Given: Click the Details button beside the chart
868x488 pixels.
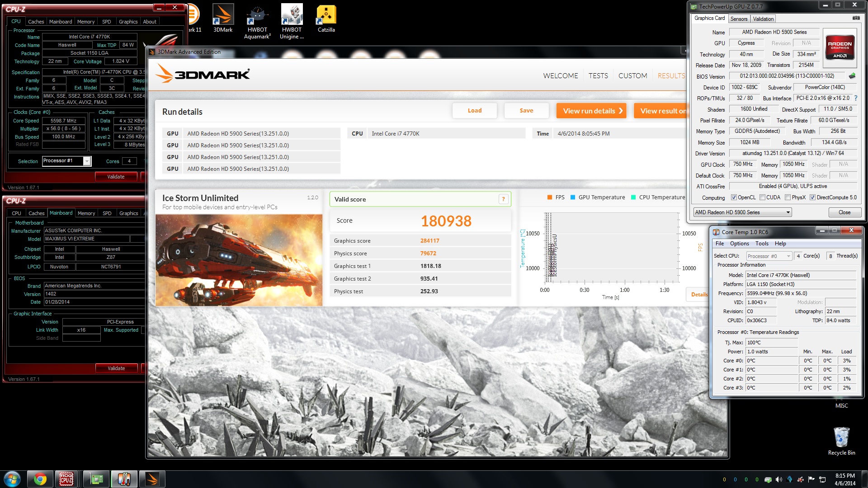Looking at the screenshot, I should coord(699,295).
